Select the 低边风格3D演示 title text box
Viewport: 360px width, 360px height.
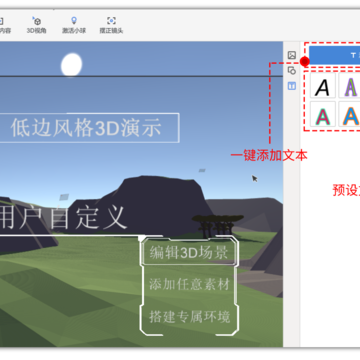pyautogui.click(x=89, y=128)
